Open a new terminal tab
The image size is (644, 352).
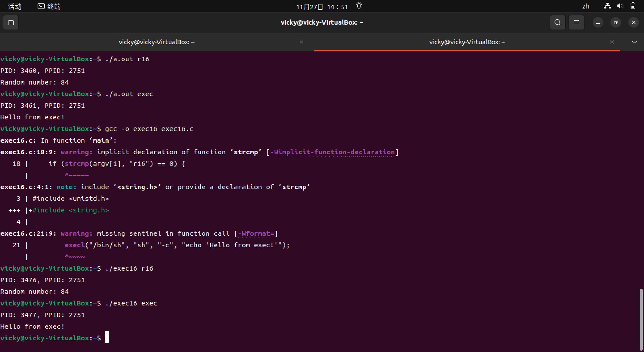pyautogui.click(x=11, y=23)
